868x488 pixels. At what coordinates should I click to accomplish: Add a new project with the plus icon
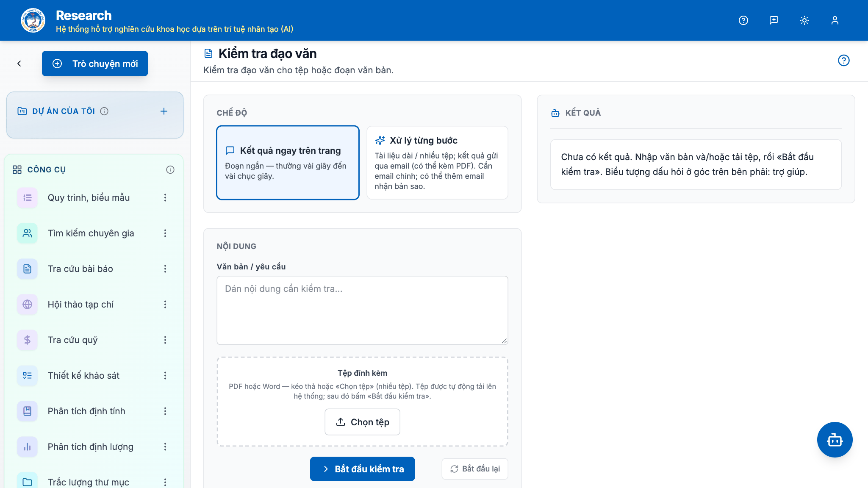[164, 111]
